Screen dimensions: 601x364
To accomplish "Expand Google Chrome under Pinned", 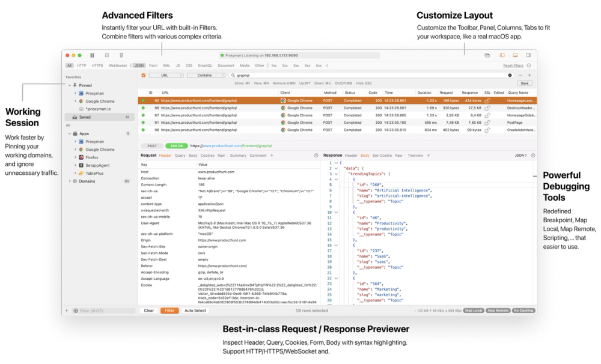I will [x=75, y=101].
